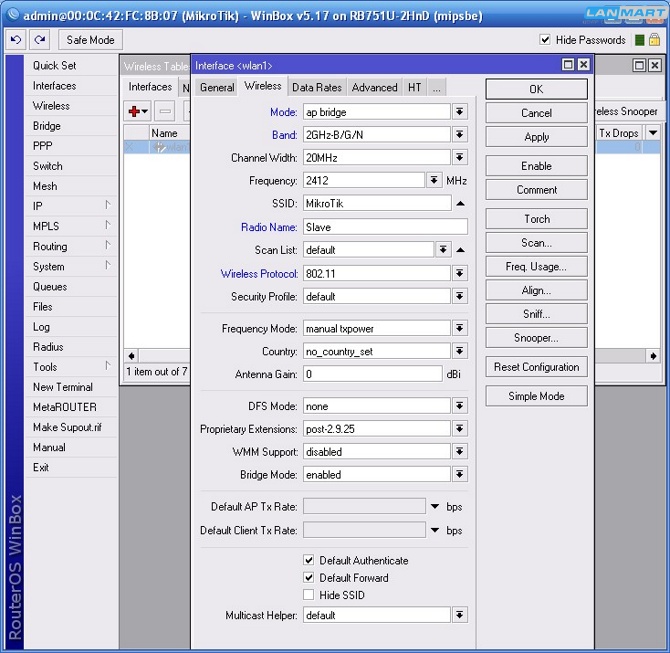Click the undo arrow icon
Viewport: 670px width, 653px height.
[16, 40]
